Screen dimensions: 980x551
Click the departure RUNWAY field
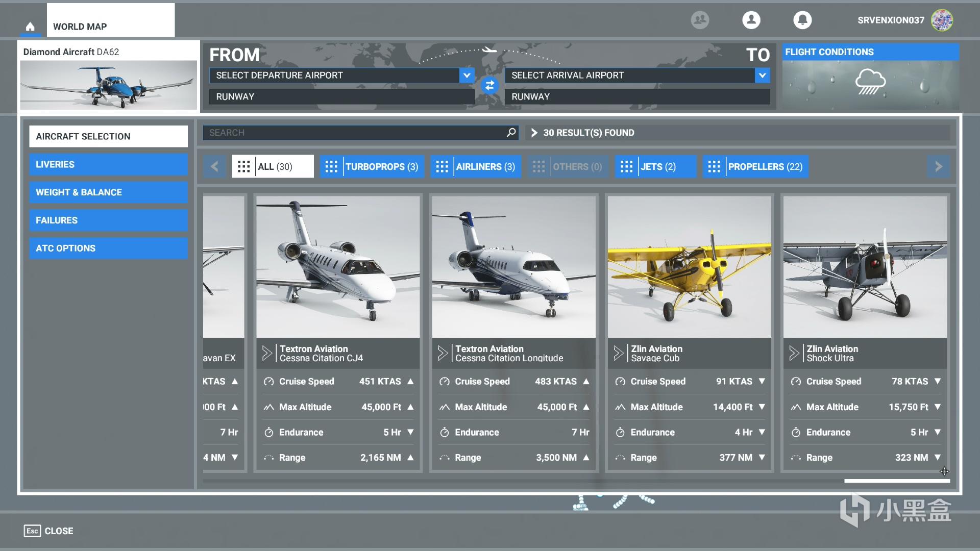click(x=341, y=97)
